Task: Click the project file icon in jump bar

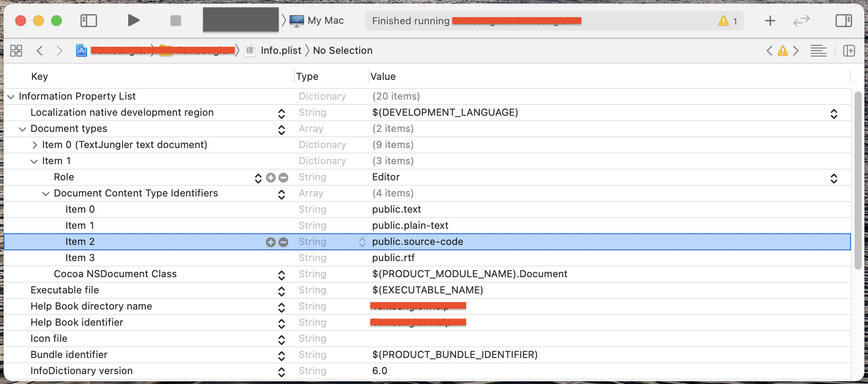Action: click(82, 51)
